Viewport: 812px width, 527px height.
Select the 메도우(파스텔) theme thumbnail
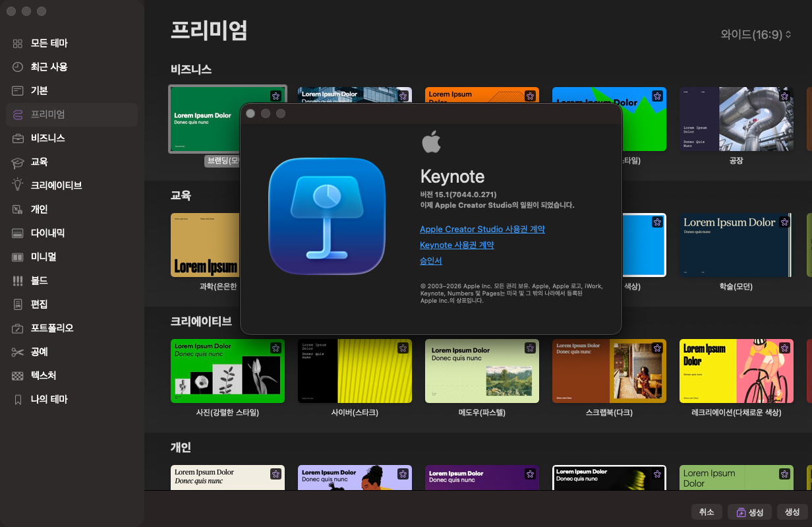(482, 371)
